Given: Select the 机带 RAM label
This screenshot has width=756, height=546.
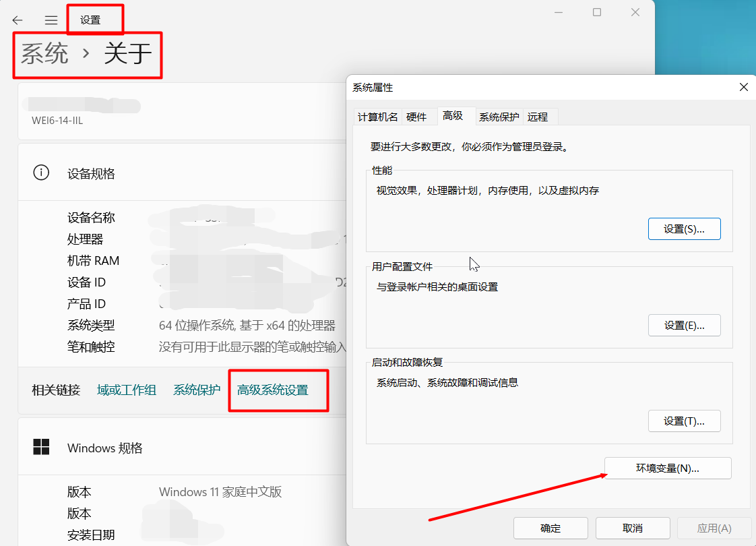Looking at the screenshot, I should coord(94,261).
